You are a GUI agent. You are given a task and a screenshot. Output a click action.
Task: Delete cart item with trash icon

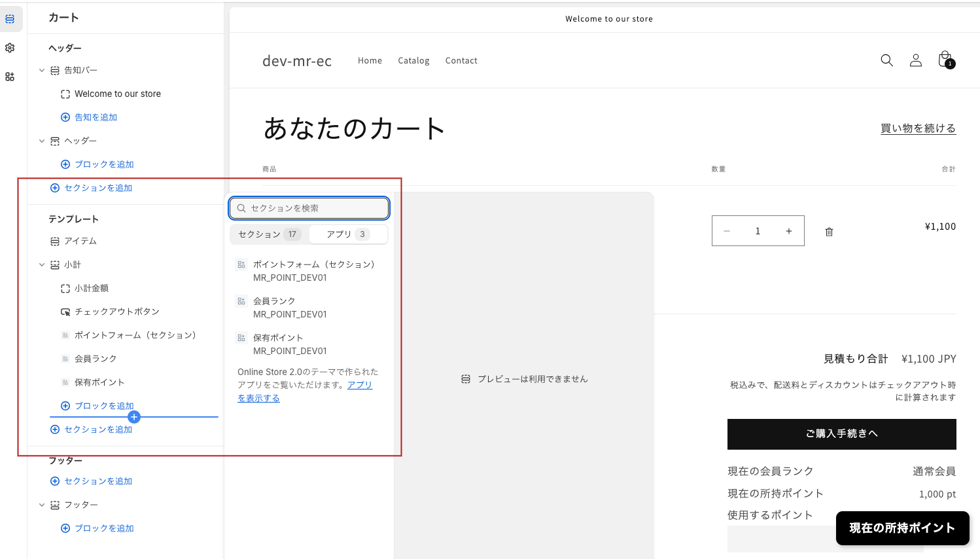click(829, 232)
